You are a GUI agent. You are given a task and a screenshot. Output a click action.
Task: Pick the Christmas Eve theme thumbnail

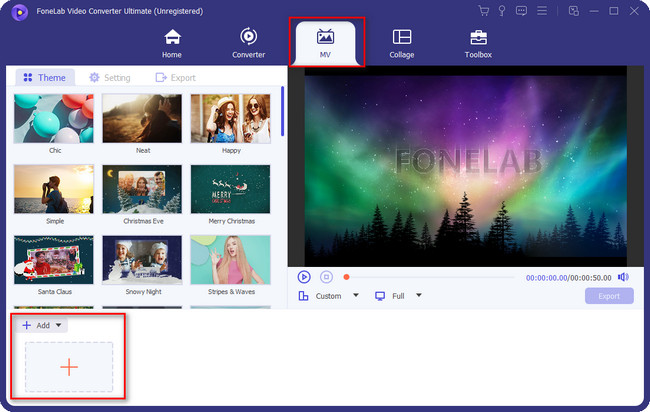(x=142, y=189)
